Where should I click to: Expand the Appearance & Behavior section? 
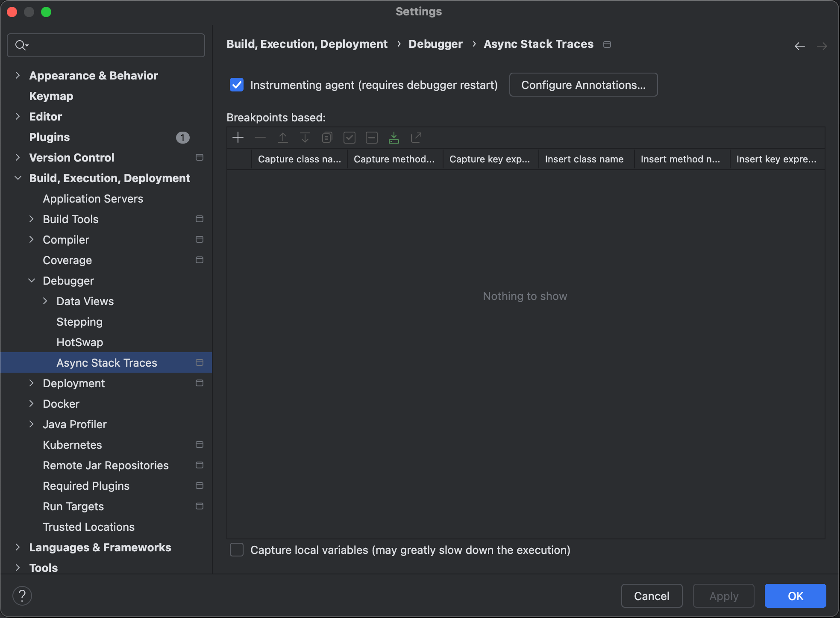tap(18, 75)
